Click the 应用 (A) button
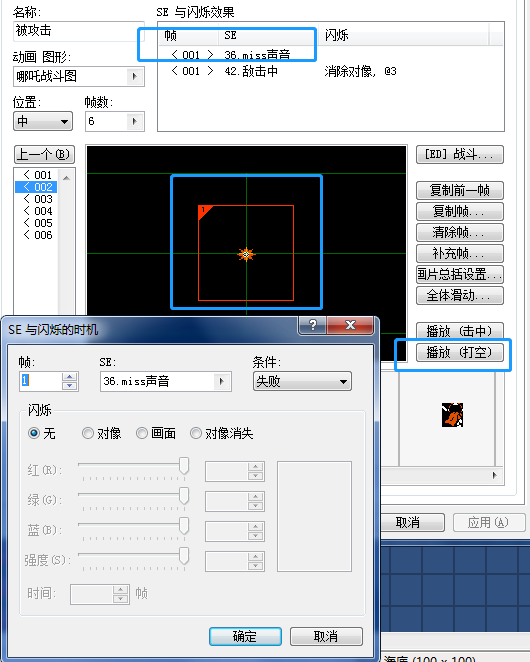530x662 pixels. point(489,523)
